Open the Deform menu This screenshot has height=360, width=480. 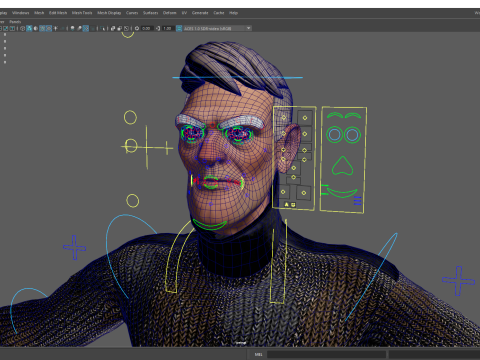click(x=169, y=13)
